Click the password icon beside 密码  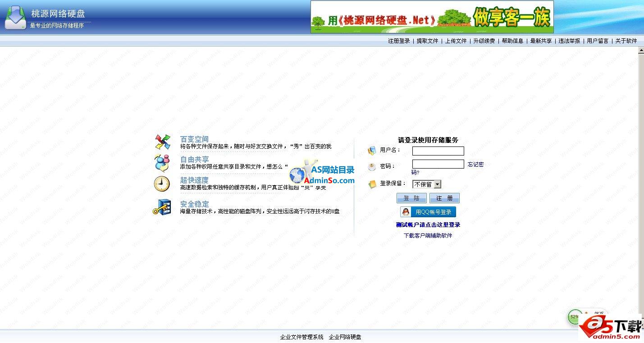pos(372,167)
